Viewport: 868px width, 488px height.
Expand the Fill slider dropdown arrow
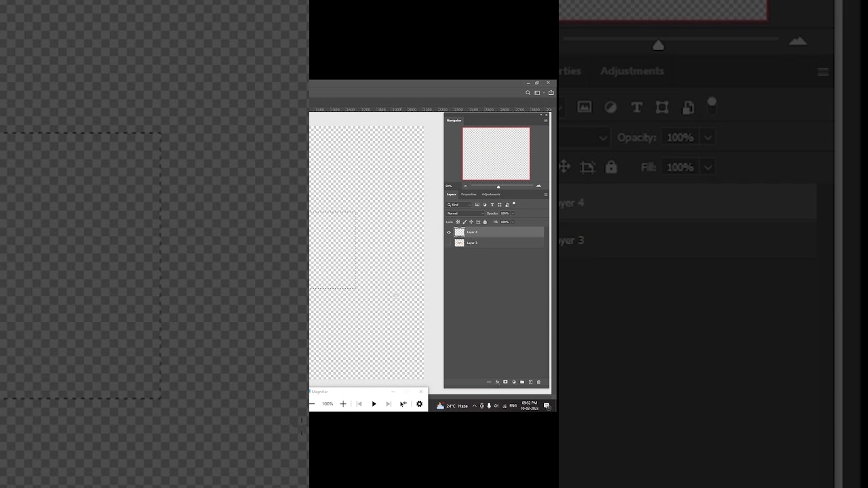coord(513,222)
